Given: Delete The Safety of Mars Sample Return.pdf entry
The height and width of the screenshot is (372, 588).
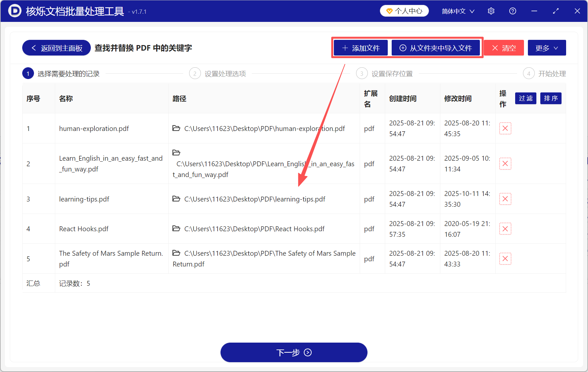Looking at the screenshot, I should [x=505, y=258].
